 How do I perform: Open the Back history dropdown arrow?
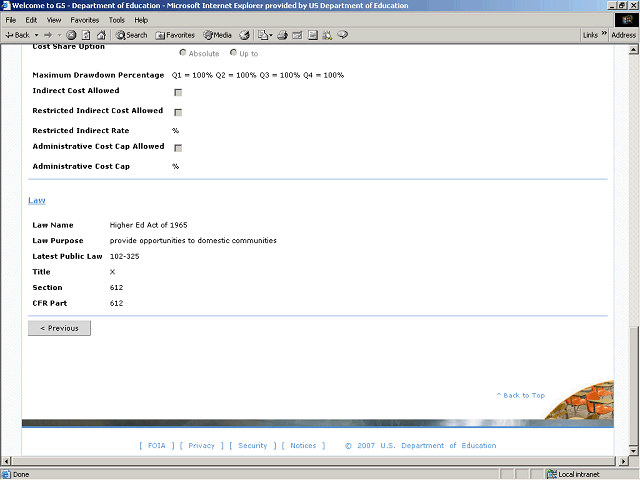36,35
